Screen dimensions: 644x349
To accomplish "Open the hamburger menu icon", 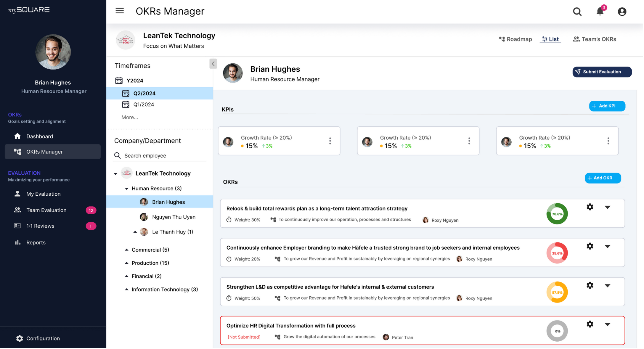I will pos(120,11).
